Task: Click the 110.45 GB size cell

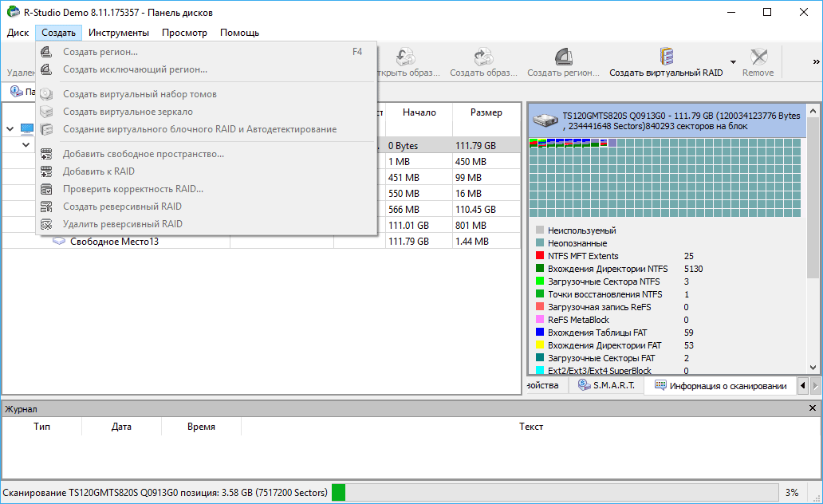Action: (486, 210)
